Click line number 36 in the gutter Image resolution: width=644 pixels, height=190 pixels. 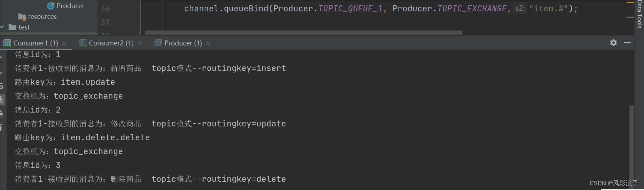coord(105,9)
